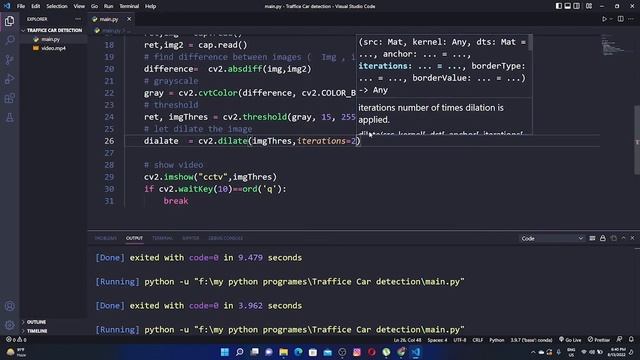Viewport: 640px width, 360px height.
Task: Open Microsoft Edge from taskbar
Action: [298, 352]
